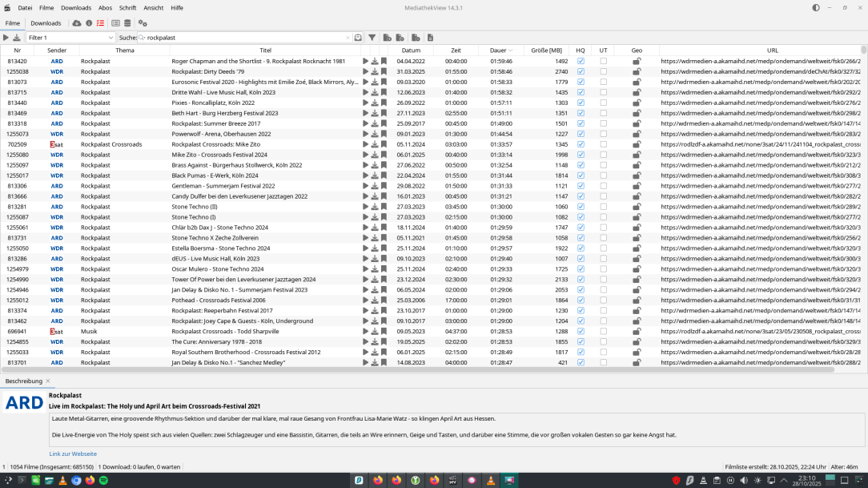
Task: Toggle HQ checkbox for Rockpalast: Dirty Deeds '79
Action: click(x=581, y=71)
